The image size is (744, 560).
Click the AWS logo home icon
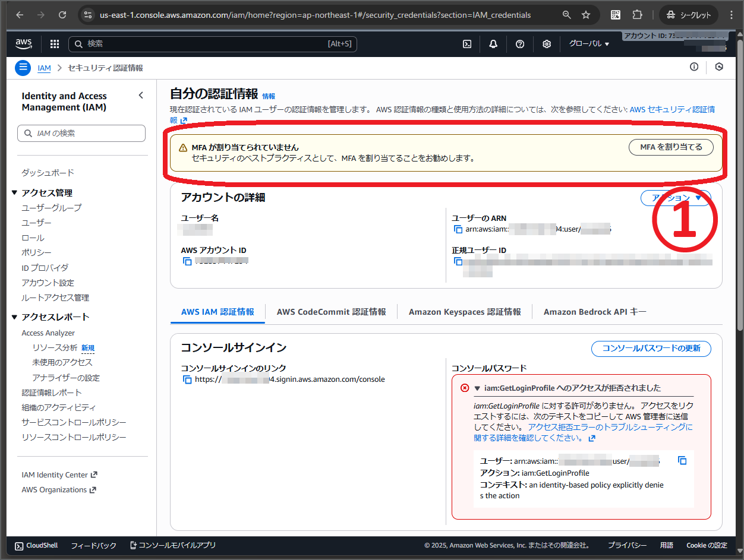tap(24, 43)
